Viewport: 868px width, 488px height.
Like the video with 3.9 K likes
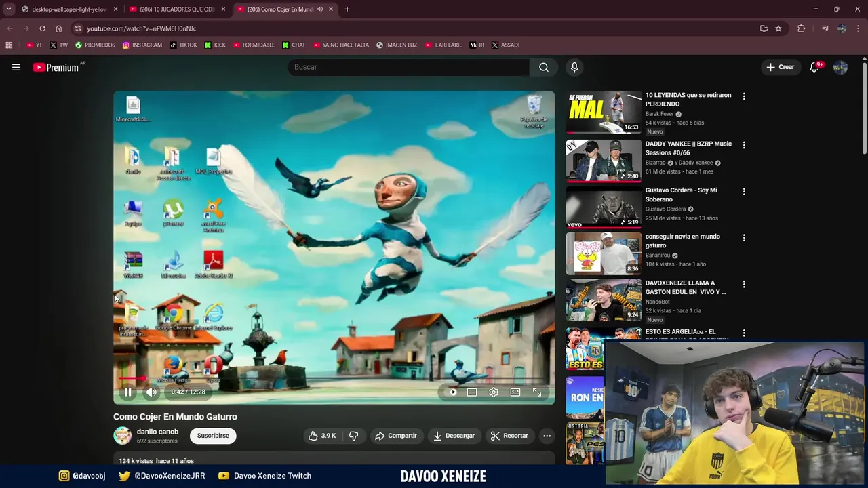coord(322,436)
